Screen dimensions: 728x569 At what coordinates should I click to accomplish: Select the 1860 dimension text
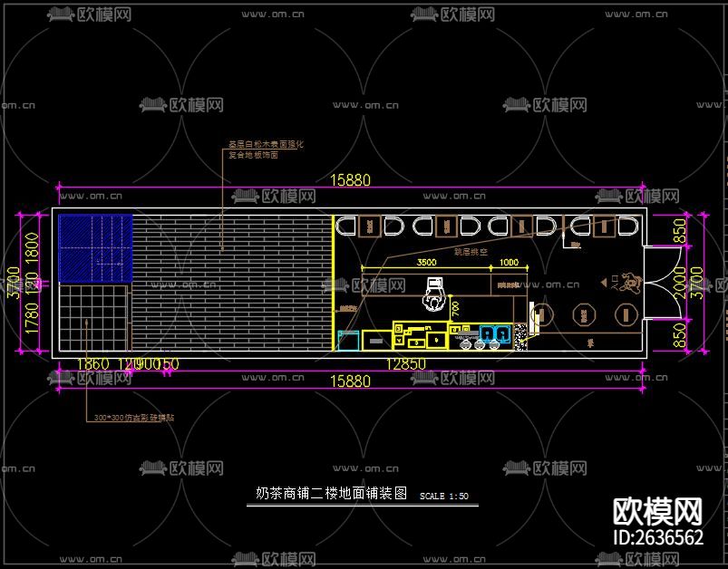pyautogui.click(x=92, y=364)
